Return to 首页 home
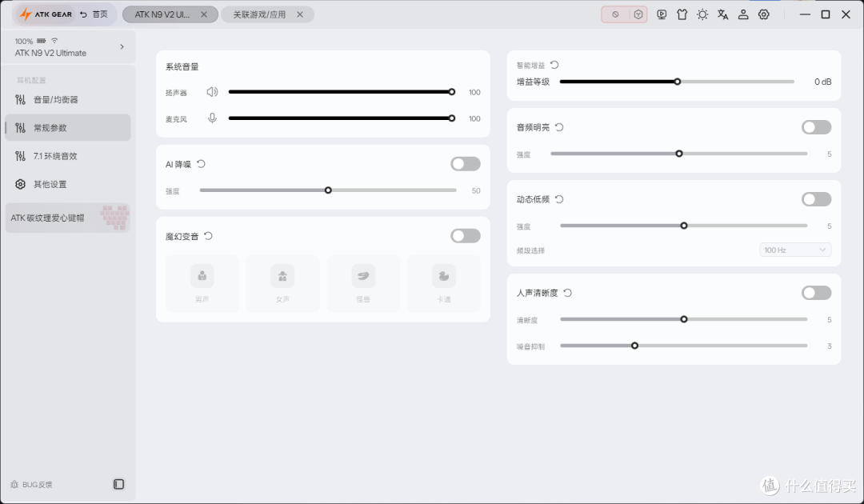Screen dimensions: 864x504 [x=94, y=14]
